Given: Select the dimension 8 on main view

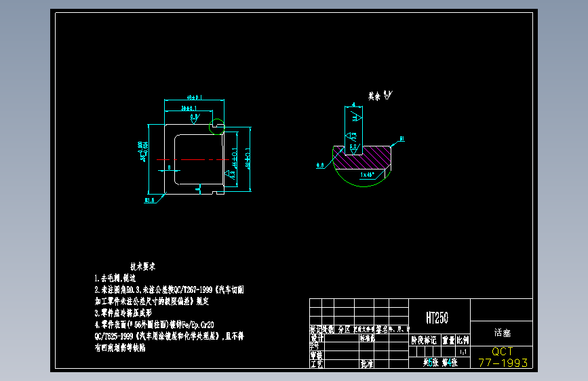Looking at the screenshot, I should pos(169,167).
